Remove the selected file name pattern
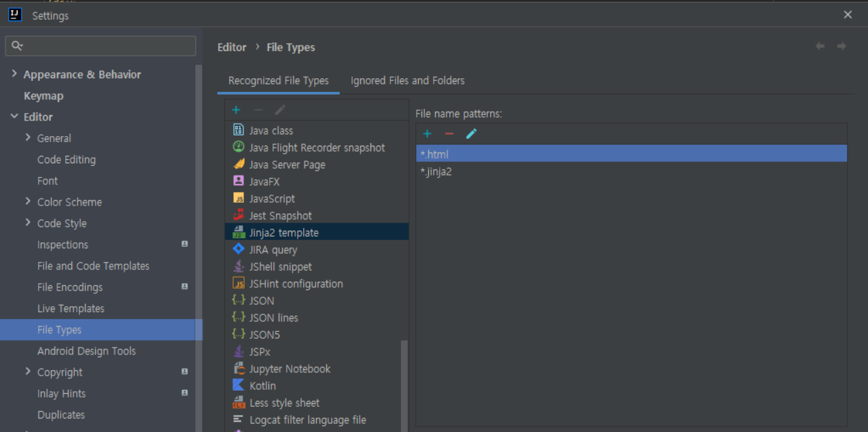The width and height of the screenshot is (868, 432). tap(449, 134)
